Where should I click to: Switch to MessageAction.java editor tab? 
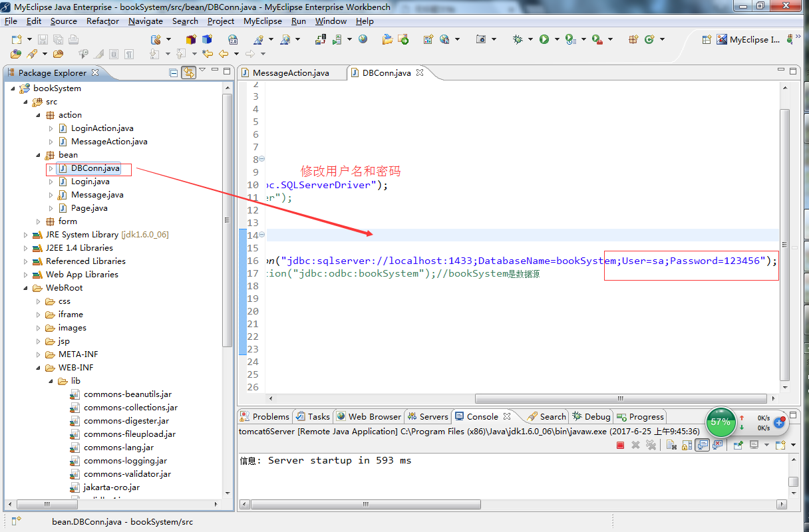pos(291,73)
